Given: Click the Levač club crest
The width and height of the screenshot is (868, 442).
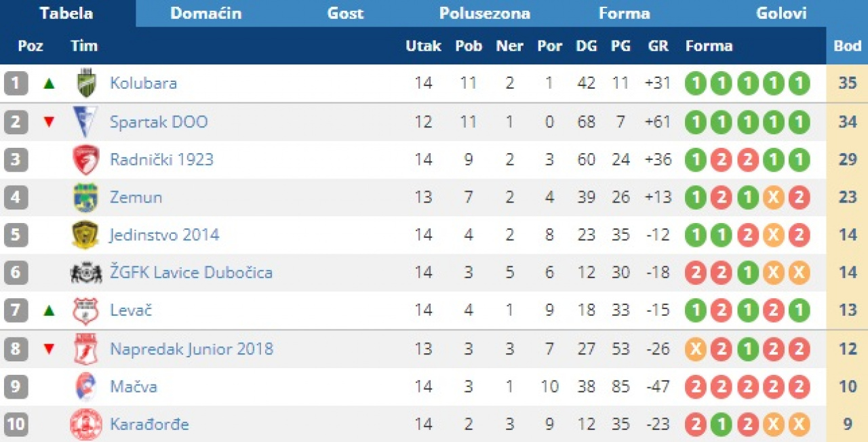Looking at the screenshot, I should [85, 311].
